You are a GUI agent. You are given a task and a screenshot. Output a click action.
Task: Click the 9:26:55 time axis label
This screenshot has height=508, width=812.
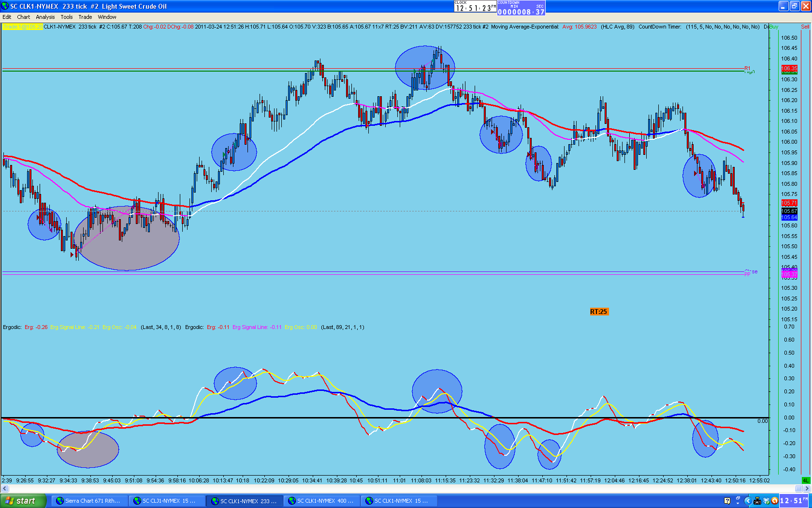(x=25, y=480)
